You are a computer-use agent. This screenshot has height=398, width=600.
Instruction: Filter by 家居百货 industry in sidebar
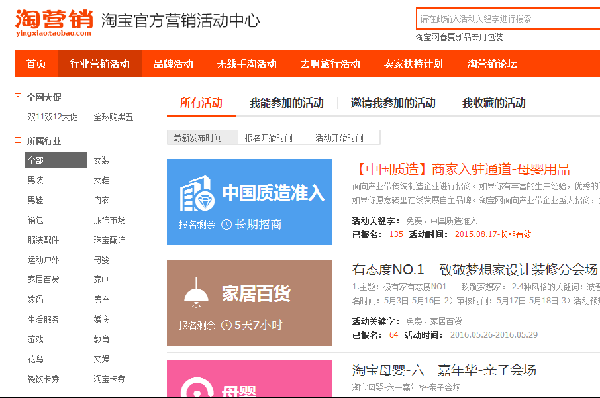pyautogui.click(x=43, y=279)
